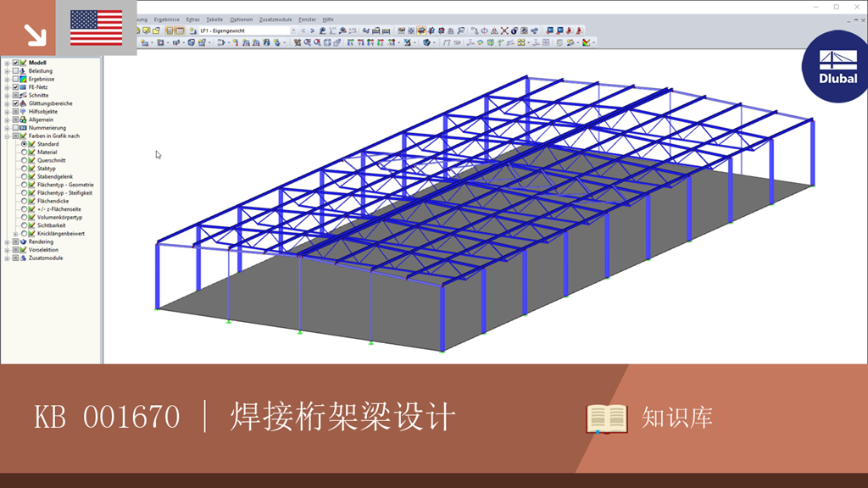
Task: Enable the Ergebnisse checkbox
Action: [x=15, y=79]
